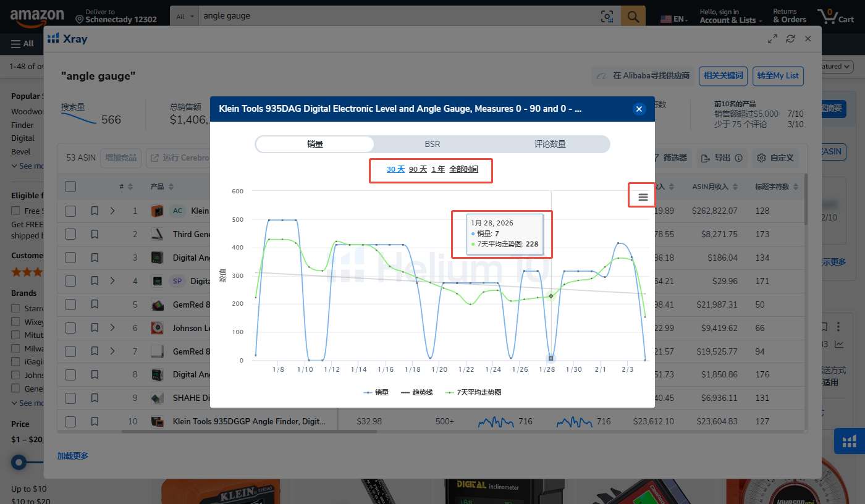The width and height of the screenshot is (865, 504).
Task: Click the 转至My List button
Action: coord(778,75)
